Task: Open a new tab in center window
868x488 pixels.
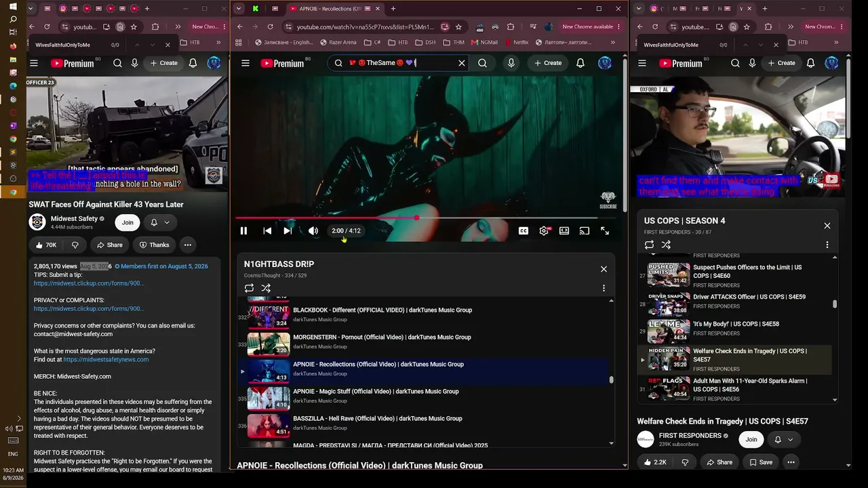Action: (x=393, y=9)
